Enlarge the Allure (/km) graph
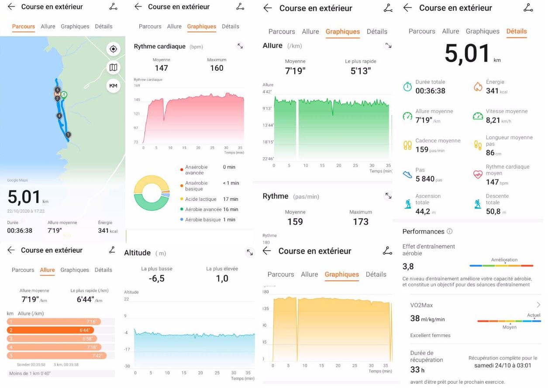The width and height of the screenshot is (548, 392). click(x=388, y=45)
